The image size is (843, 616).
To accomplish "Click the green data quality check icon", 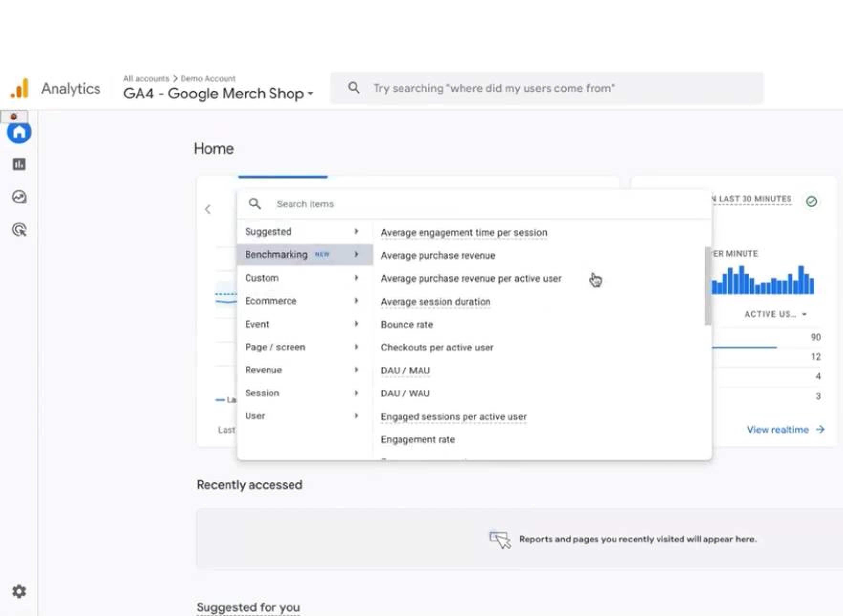I will [811, 201].
